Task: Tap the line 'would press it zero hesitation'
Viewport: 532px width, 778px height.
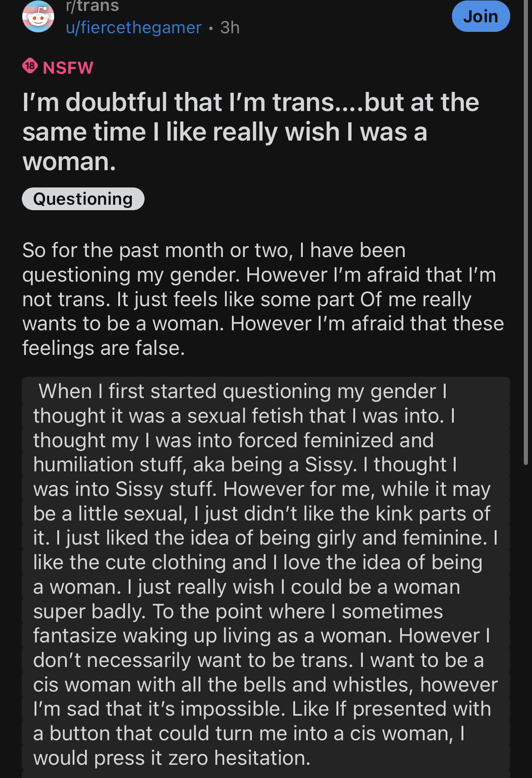Action: (172, 758)
